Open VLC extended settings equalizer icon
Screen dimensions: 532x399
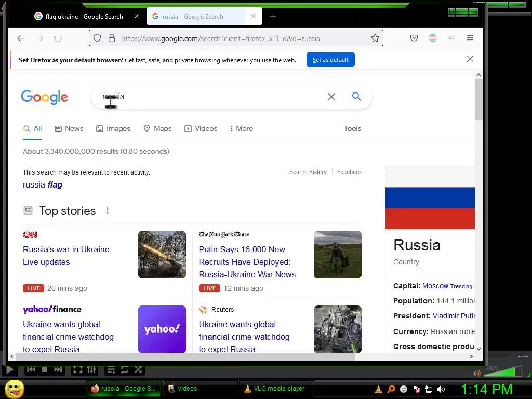tap(91, 370)
